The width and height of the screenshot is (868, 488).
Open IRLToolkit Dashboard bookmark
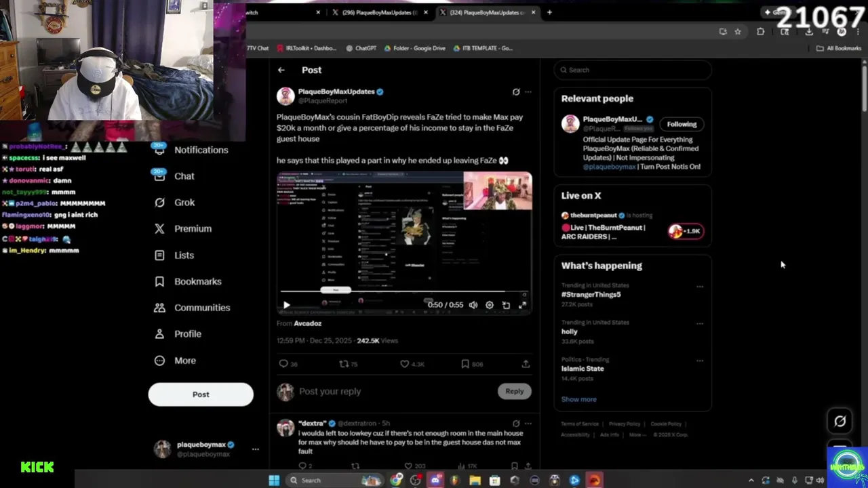[x=307, y=48]
